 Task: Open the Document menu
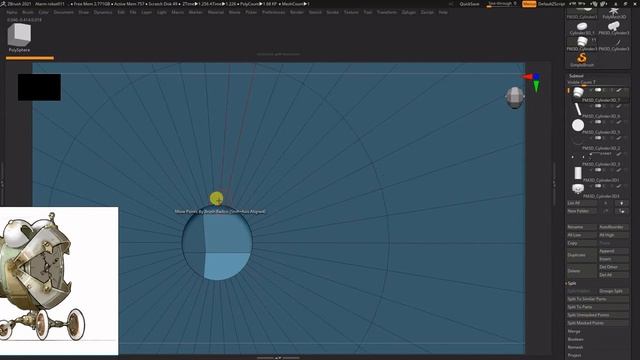point(64,12)
